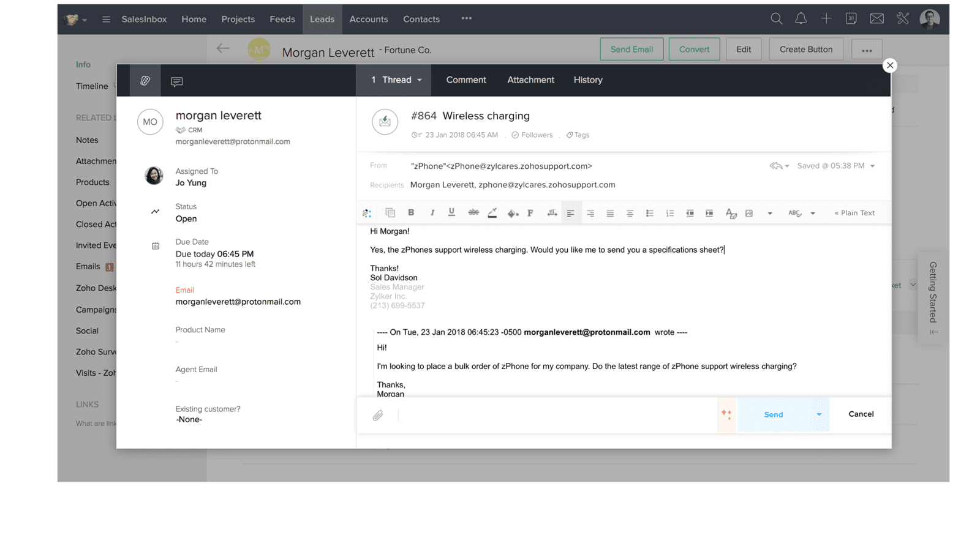
Task: Click the copy icon in editor toolbar
Action: pyautogui.click(x=390, y=212)
